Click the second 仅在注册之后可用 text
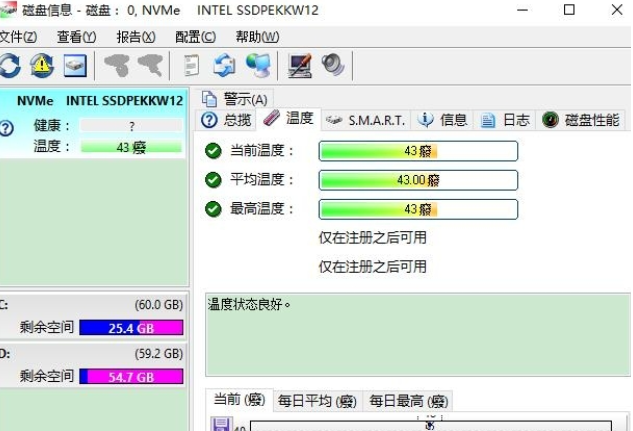This screenshot has width=633, height=431. (x=373, y=267)
